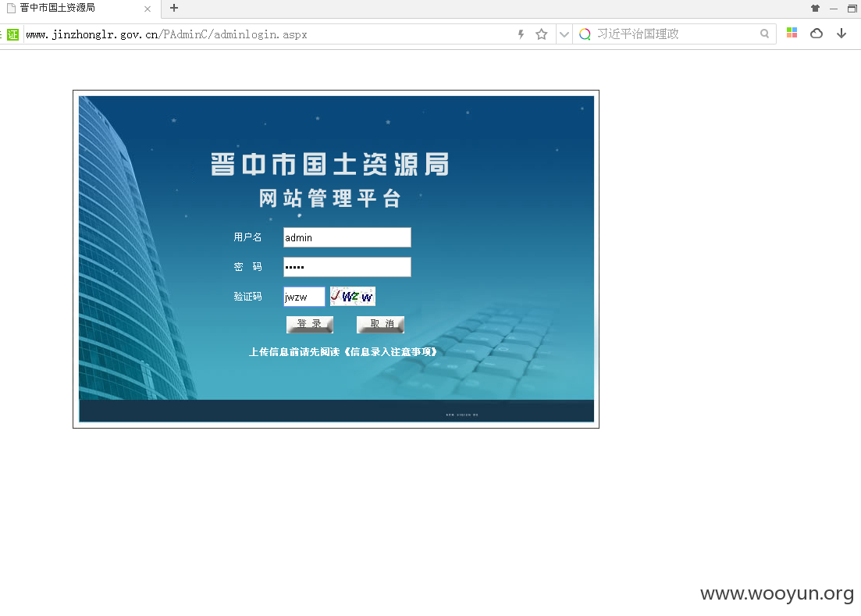This screenshot has height=616, width=861.
Task: Click the shirt skin icon in the title bar
Action: click(x=815, y=9)
